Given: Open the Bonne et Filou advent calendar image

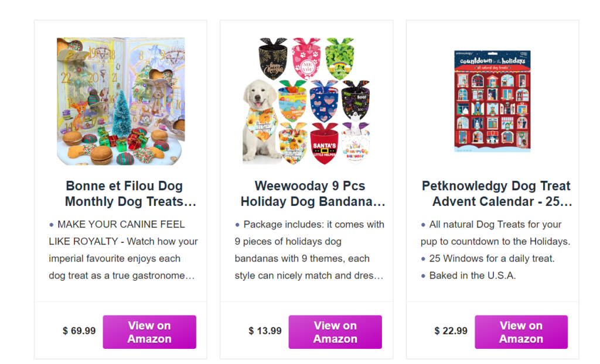Looking at the screenshot, I should point(121,101).
